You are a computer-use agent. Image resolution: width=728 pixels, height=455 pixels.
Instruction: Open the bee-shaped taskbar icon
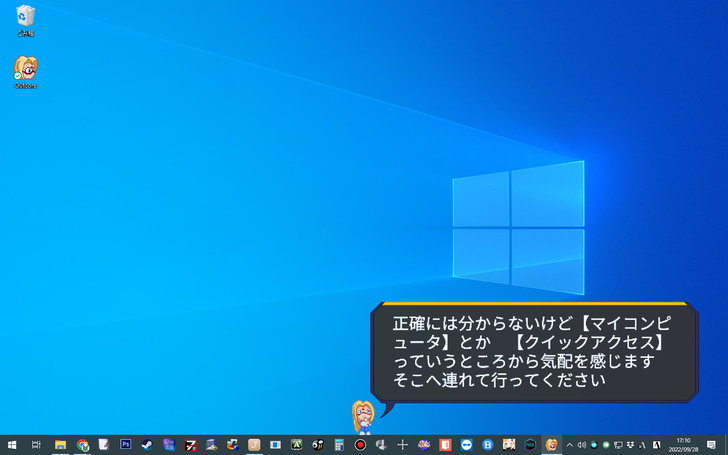[x=318, y=445]
